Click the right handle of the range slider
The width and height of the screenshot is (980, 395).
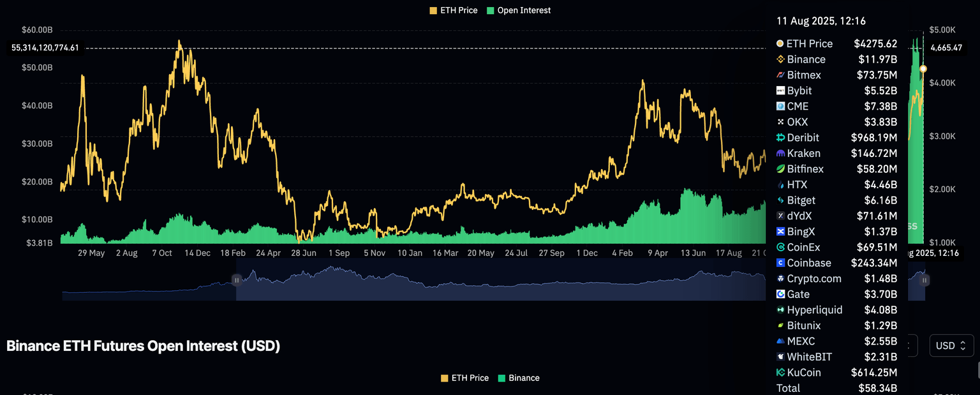924,279
